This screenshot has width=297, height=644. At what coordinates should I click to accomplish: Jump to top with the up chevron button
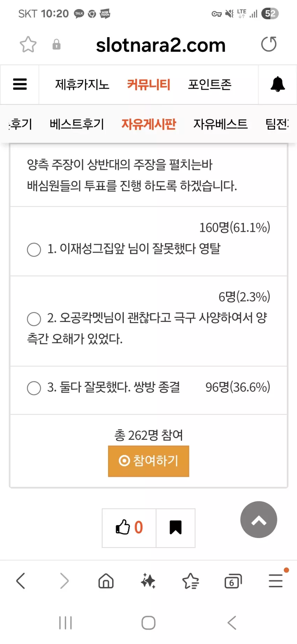[259, 520]
